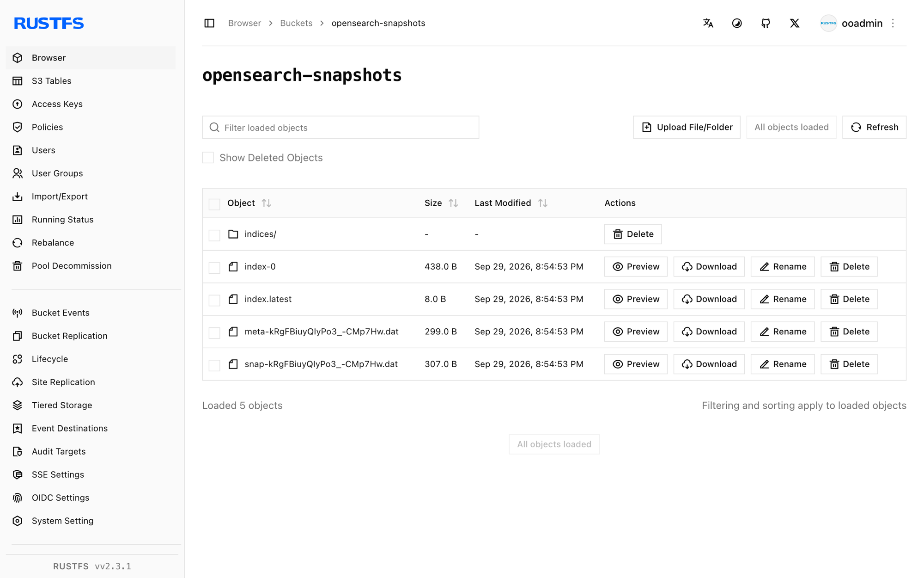Click the indices/ folder icon
The image size is (924, 578).
pyautogui.click(x=233, y=234)
